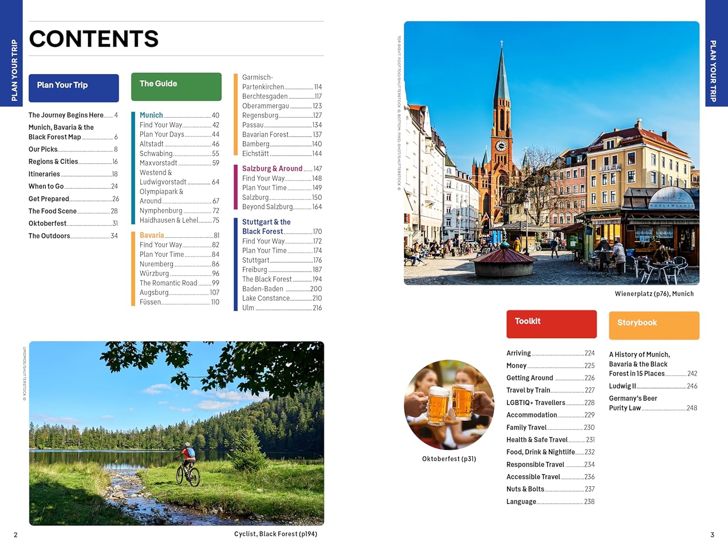Image resolution: width=728 pixels, height=560 pixels.
Task: Click the Wienerplatz church square photo
Action: [551, 153]
